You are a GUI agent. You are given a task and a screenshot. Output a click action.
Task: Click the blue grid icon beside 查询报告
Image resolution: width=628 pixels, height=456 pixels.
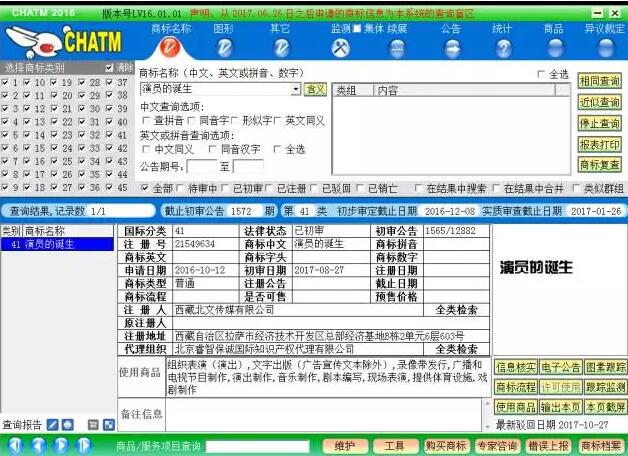coord(109,425)
